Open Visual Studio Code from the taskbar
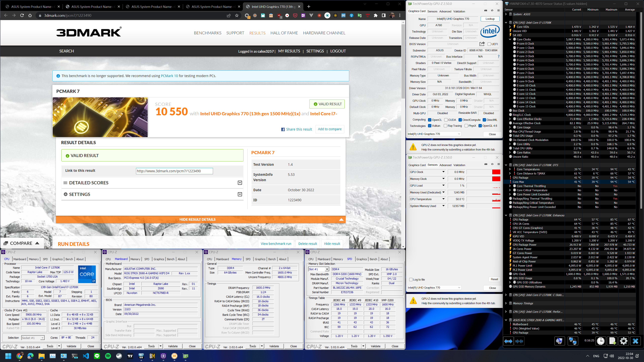 point(86,356)
